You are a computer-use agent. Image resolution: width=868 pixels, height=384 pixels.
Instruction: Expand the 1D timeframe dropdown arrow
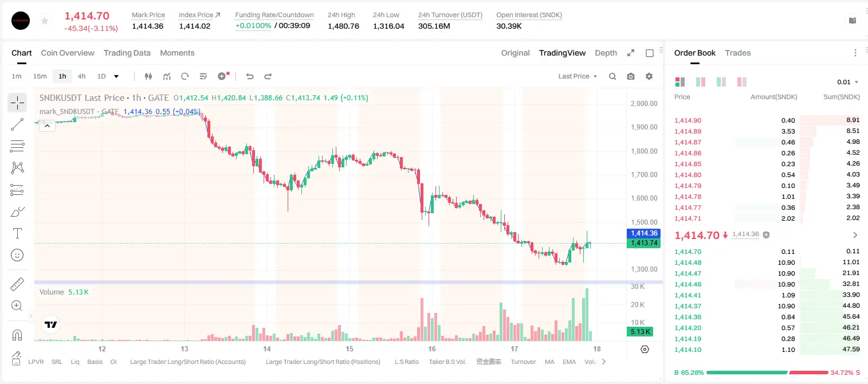116,76
